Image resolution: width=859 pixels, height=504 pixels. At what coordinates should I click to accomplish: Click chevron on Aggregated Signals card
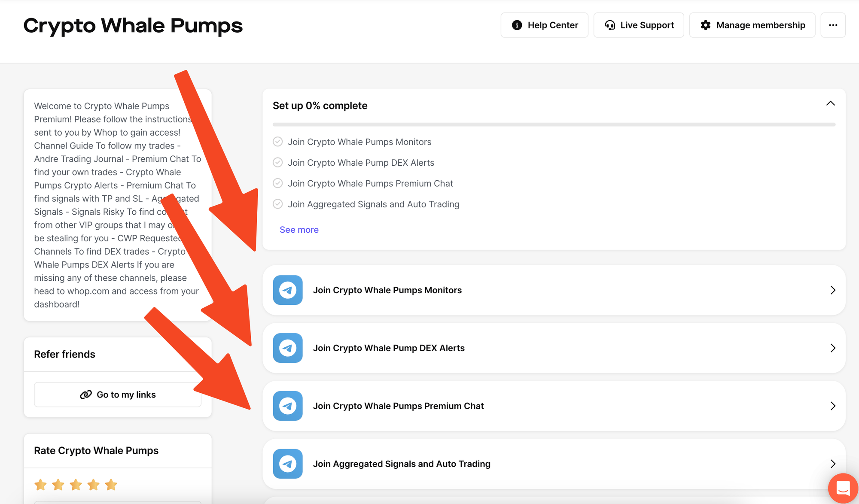click(x=833, y=464)
